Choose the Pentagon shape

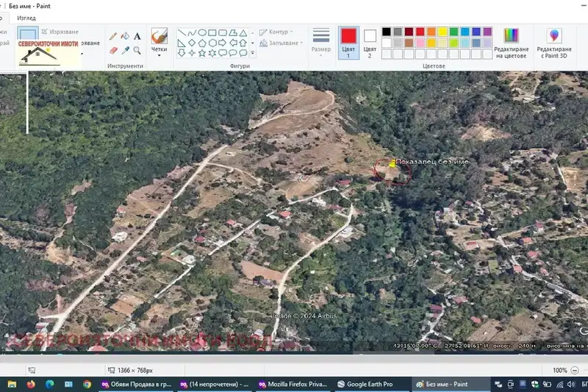(x=201, y=43)
